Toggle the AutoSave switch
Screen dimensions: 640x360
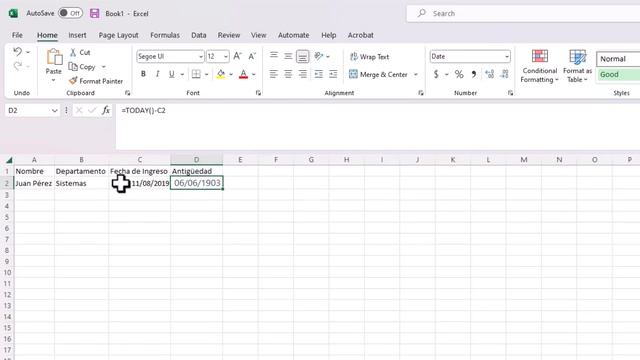pos(70,13)
